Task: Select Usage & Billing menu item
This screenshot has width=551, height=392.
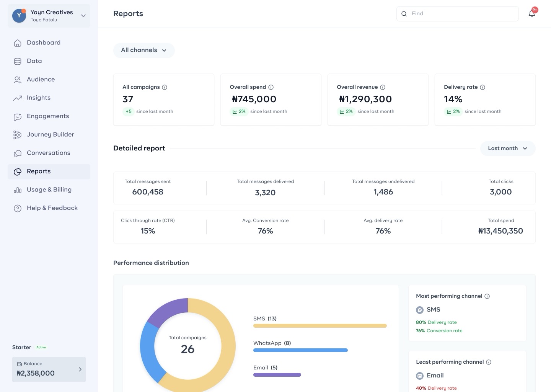Action: point(49,190)
